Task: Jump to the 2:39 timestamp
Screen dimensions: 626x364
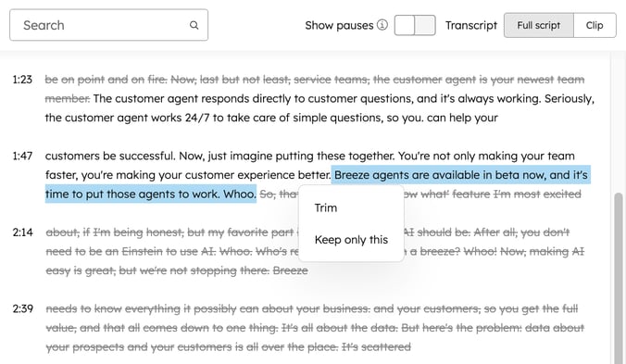Action: click(x=23, y=309)
